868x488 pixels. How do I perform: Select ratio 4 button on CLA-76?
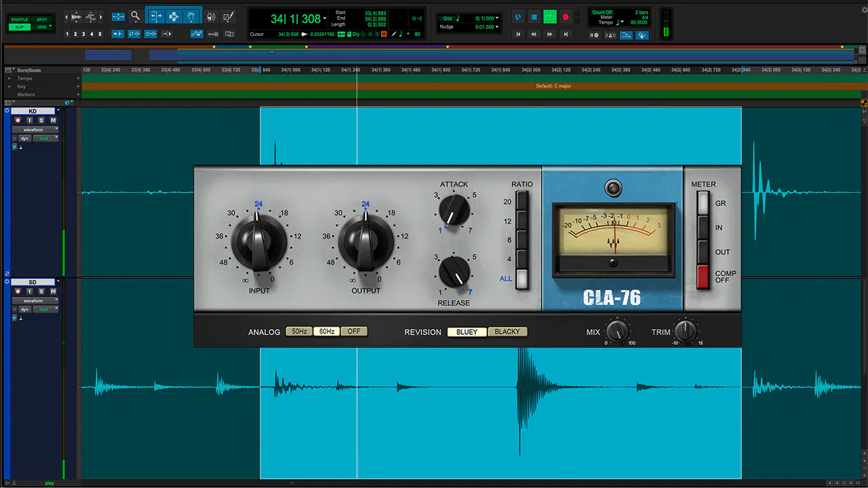[x=521, y=259]
